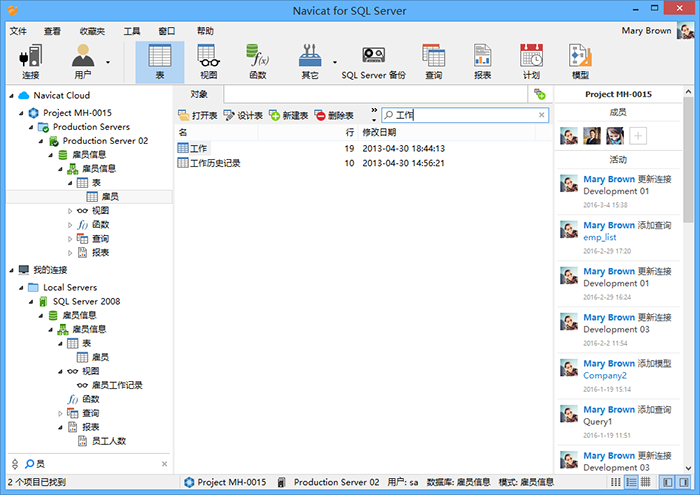
Task: Expand 视图 under Production Server 02
Action: 70,211
